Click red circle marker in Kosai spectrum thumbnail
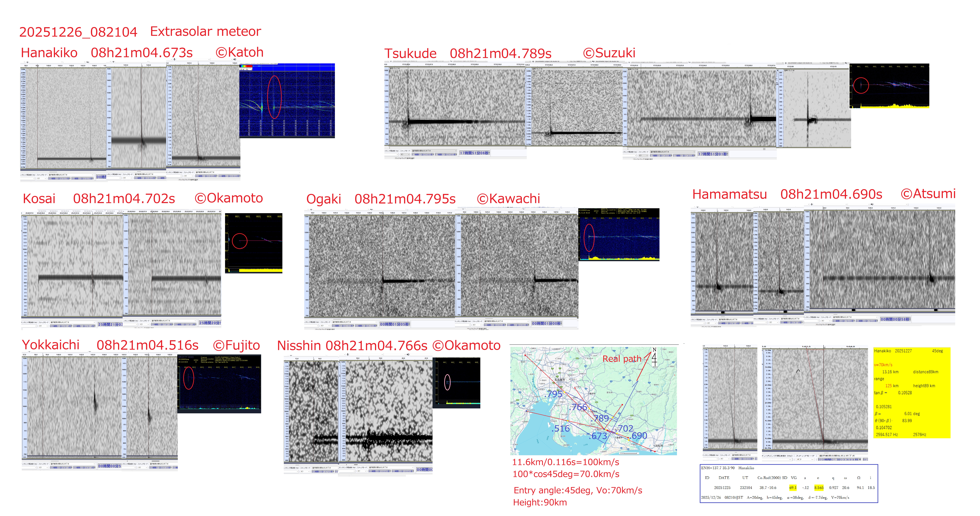980x516 pixels. tap(240, 241)
